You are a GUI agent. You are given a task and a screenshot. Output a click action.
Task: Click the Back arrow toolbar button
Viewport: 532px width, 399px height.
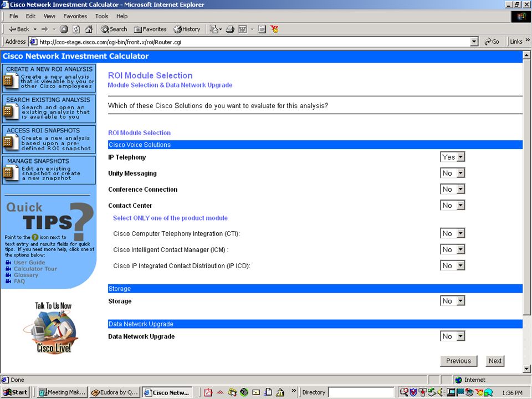[x=19, y=29]
